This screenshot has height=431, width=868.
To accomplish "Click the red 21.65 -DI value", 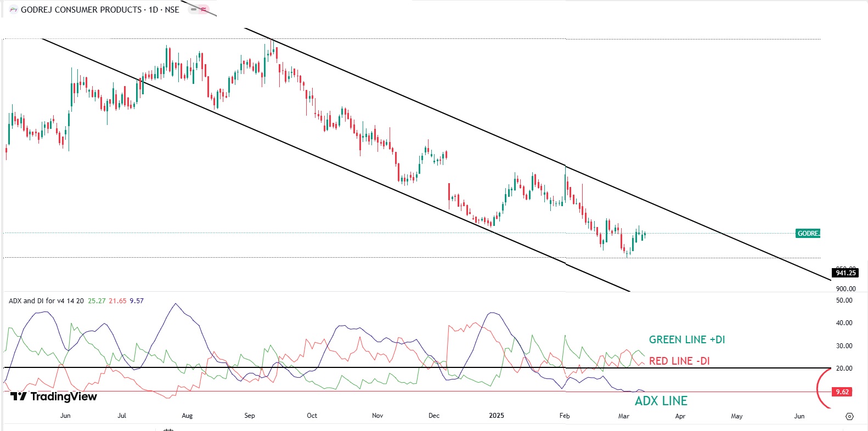I will [117, 300].
